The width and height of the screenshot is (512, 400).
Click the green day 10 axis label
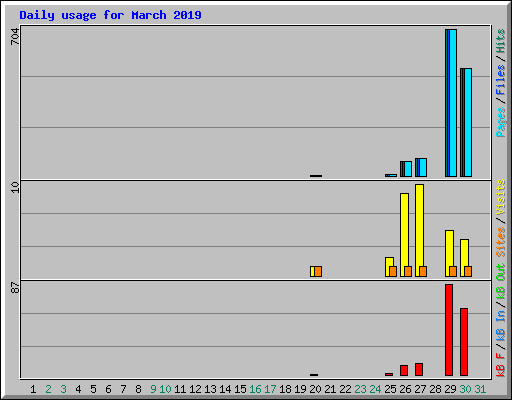[x=165, y=389]
